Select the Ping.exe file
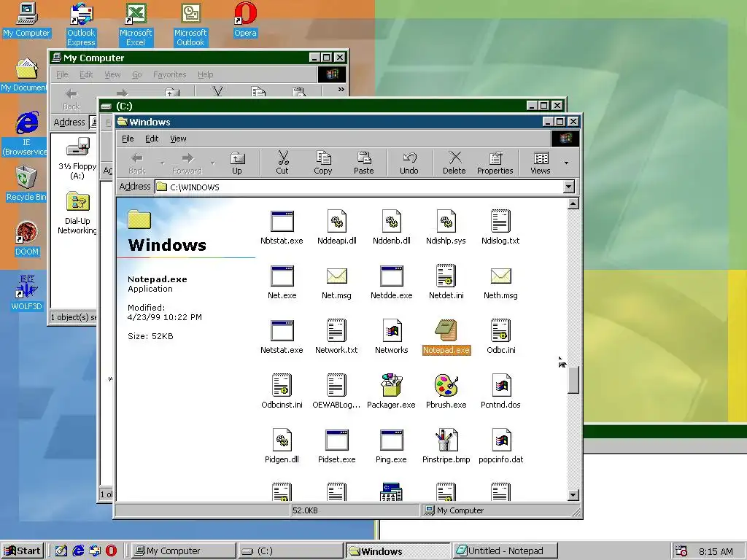747x560 pixels. coord(392,446)
